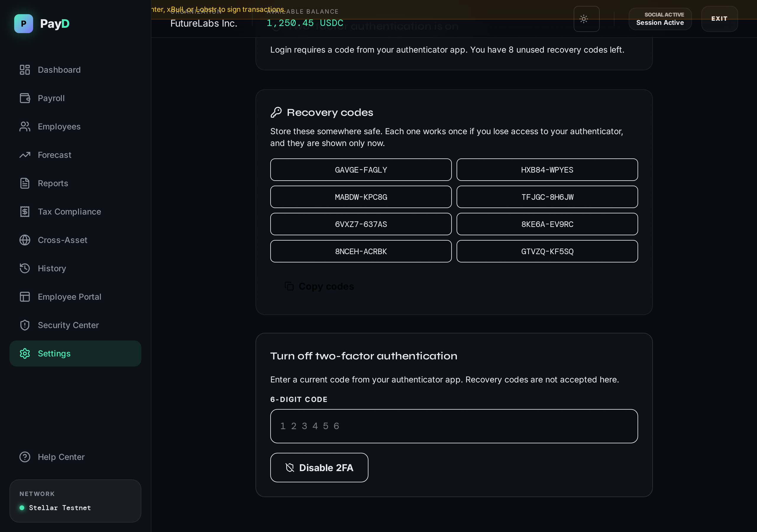Click the FutureLabs Inc. organization name

[204, 23]
